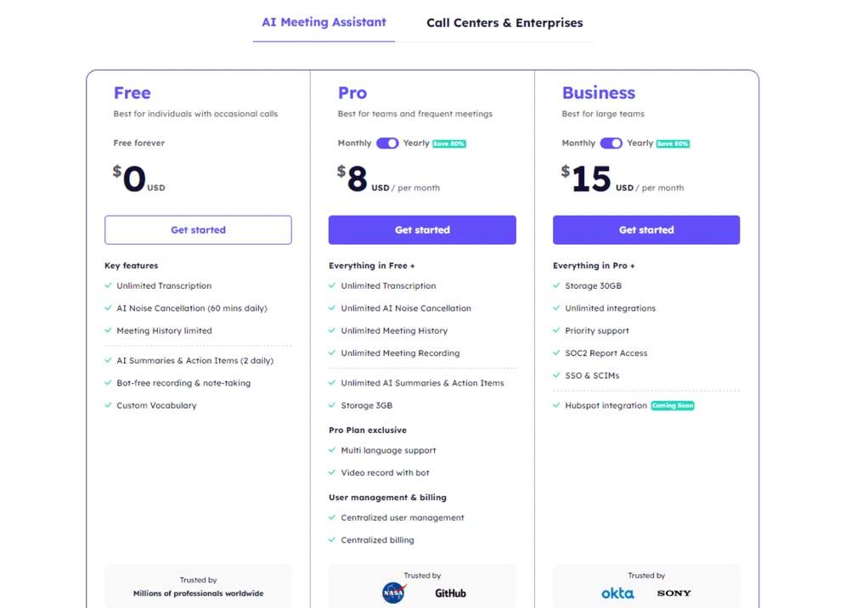
Task: Select the AI Meeting Assistant tab
Action: tap(324, 22)
